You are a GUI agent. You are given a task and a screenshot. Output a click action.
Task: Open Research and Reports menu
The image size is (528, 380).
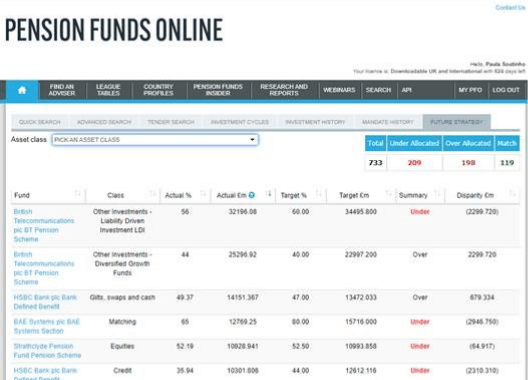point(284,90)
